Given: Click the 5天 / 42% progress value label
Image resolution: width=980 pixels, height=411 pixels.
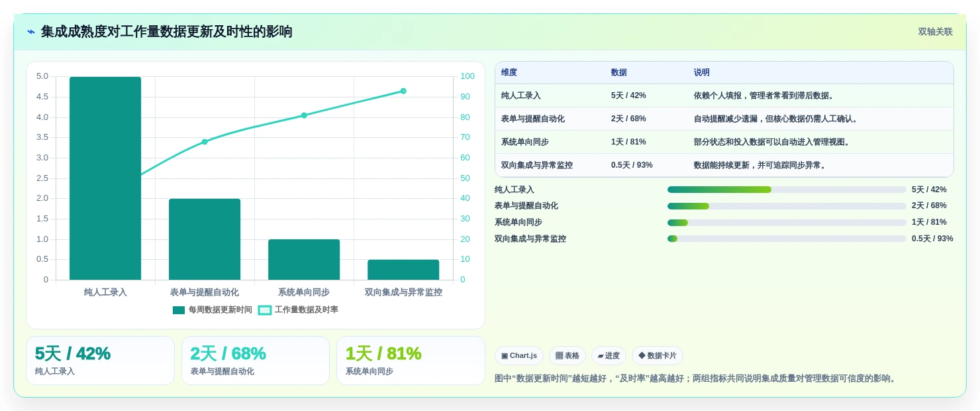Looking at the screenshot, I should pyautogui.click(x=929, y=190).
